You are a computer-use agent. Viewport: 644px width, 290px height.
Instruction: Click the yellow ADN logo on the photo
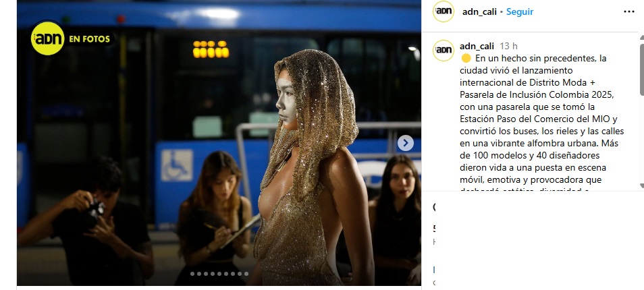click(x=48, y=38)
